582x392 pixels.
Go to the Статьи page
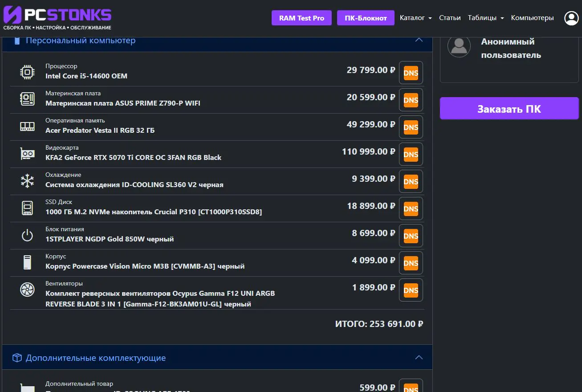(450, 18)
